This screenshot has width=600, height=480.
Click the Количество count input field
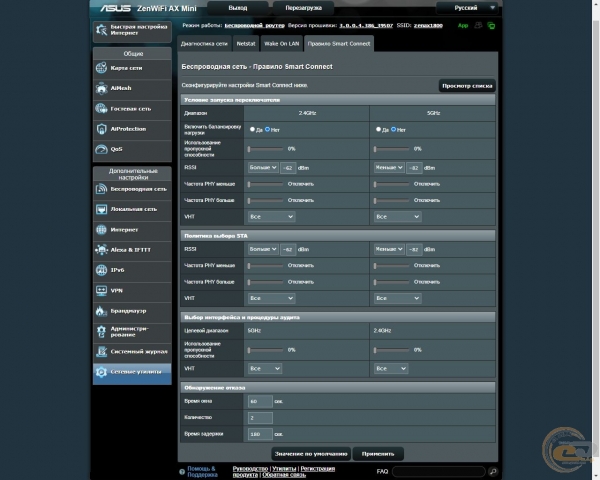pyautogui.click(x=260, y=418)
